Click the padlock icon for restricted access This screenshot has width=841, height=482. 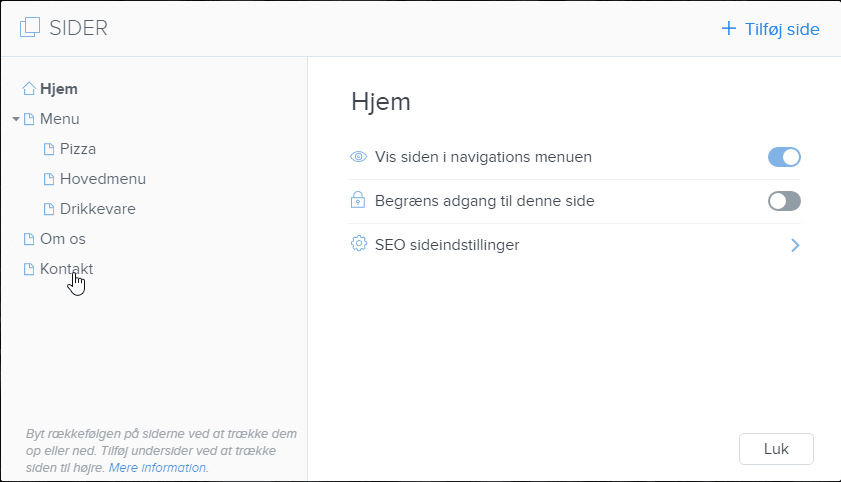[x=359, y=200]
